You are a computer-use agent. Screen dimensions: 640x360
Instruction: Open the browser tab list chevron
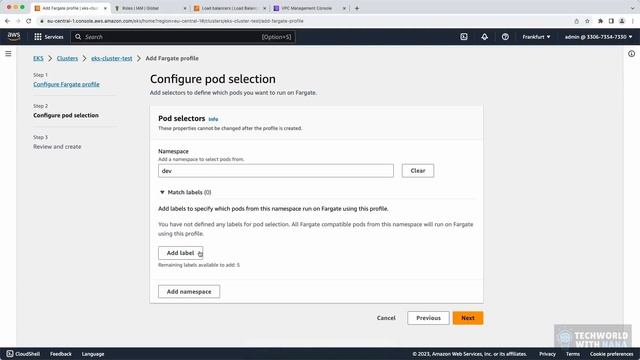coord(632,8)
